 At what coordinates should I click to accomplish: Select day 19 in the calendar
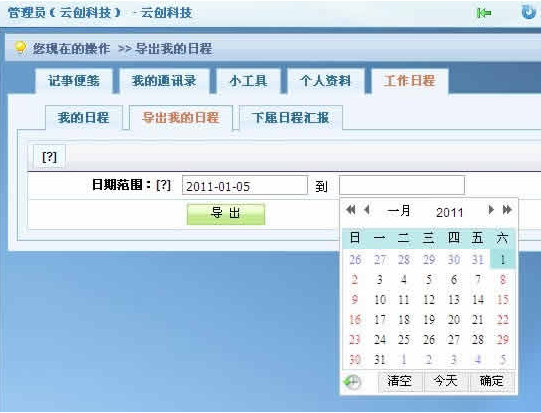point(429,319)
